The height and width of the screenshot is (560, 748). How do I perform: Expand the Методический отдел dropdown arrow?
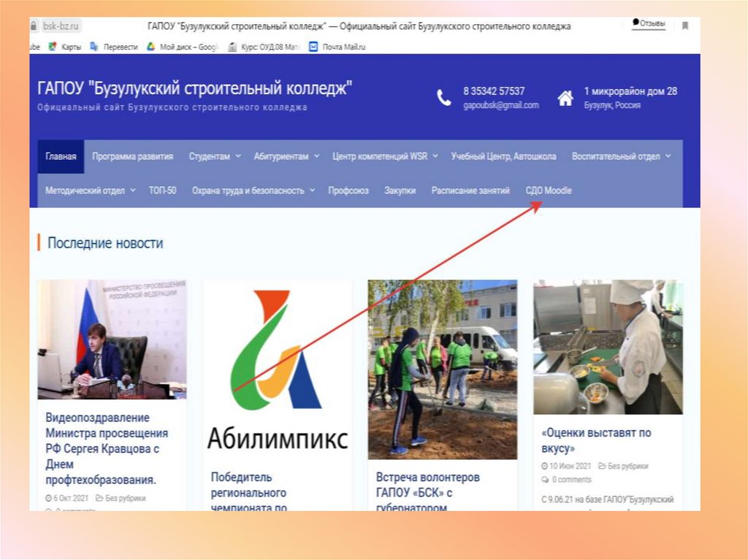[x=133, y=190]
